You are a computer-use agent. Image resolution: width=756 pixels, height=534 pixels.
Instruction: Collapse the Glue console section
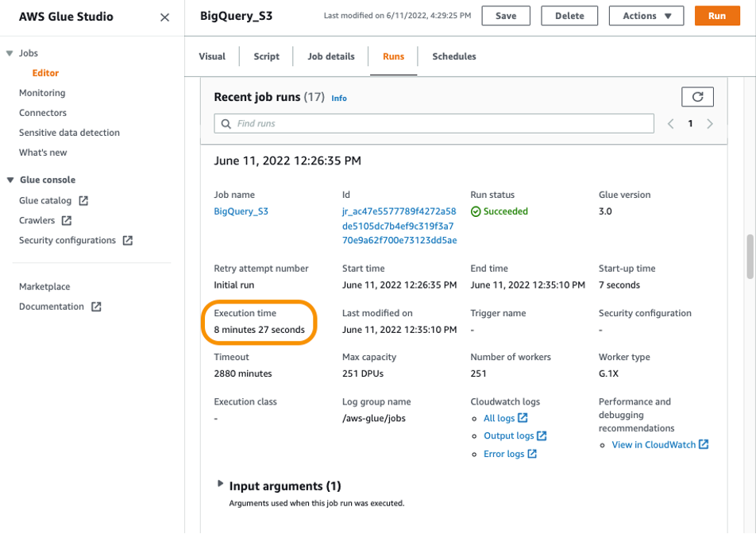pyautogui.click(x=10, y=180)
